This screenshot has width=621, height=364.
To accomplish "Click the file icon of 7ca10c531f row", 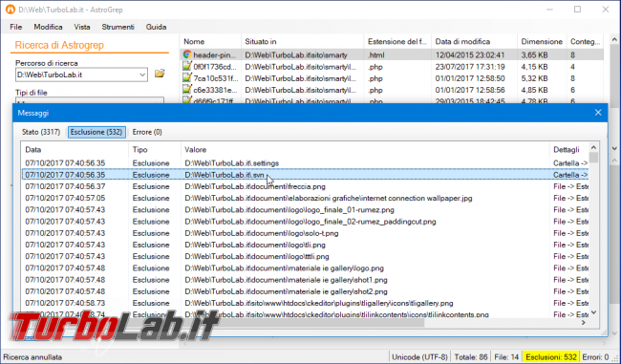I will [187, 78].
